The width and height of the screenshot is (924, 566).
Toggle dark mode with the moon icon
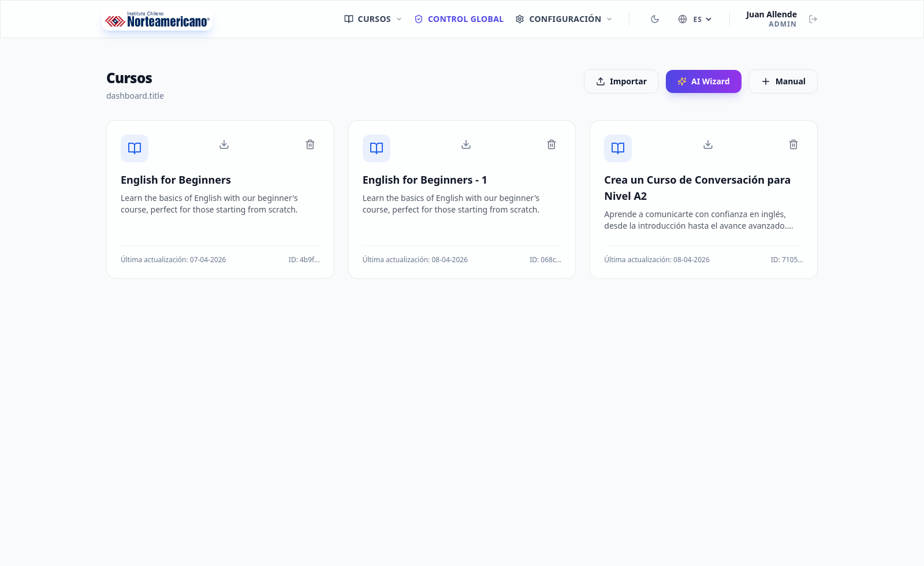tap(655, 19)
